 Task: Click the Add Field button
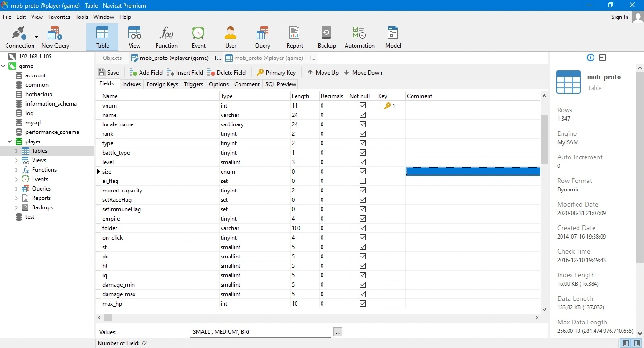146,73
